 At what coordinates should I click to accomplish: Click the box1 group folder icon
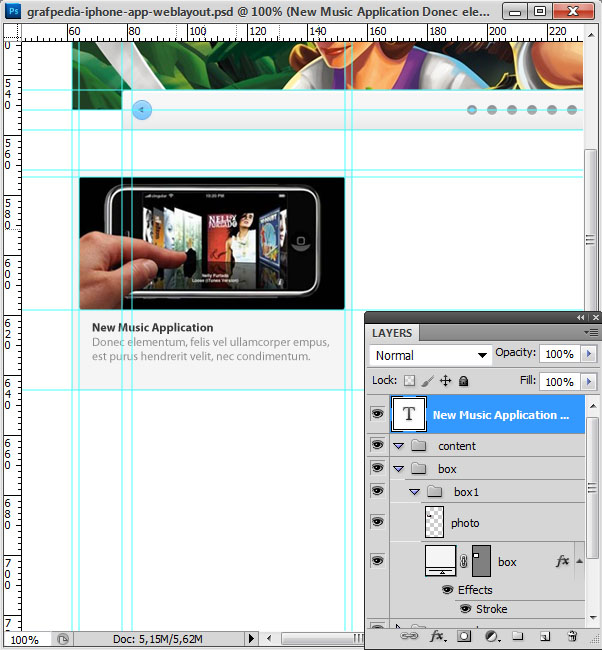point(434,492)
